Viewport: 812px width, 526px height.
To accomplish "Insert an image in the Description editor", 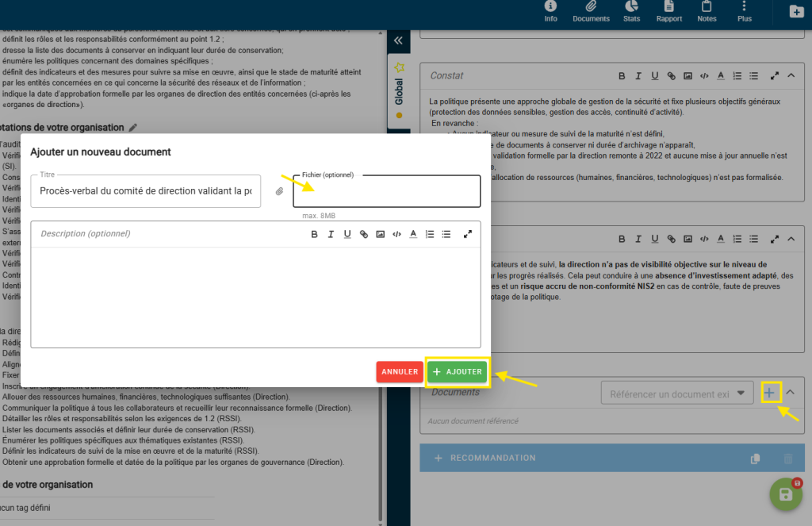I will (x=380, y=234).
